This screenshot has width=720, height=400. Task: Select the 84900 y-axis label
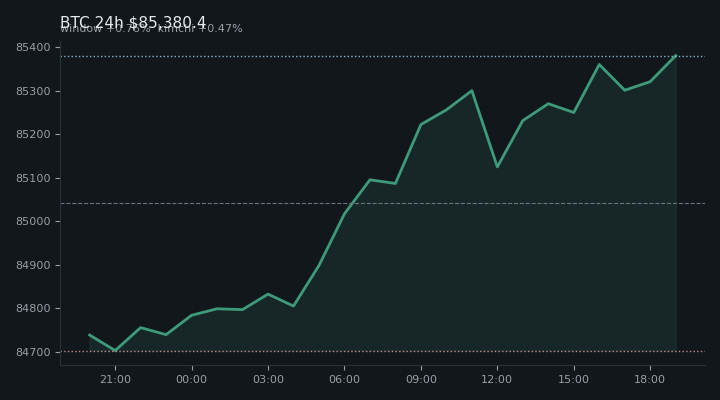pos(33,265)
